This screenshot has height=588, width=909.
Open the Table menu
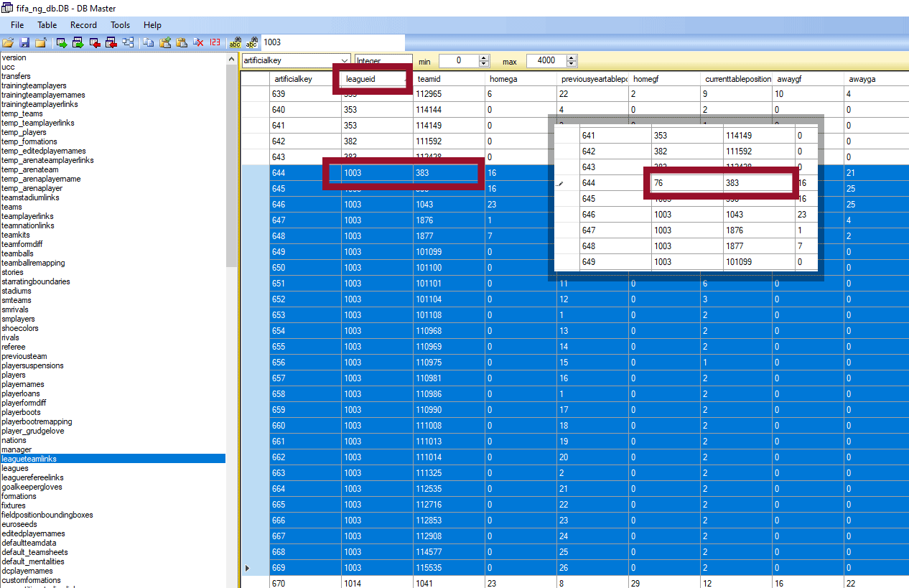[47, 25]
